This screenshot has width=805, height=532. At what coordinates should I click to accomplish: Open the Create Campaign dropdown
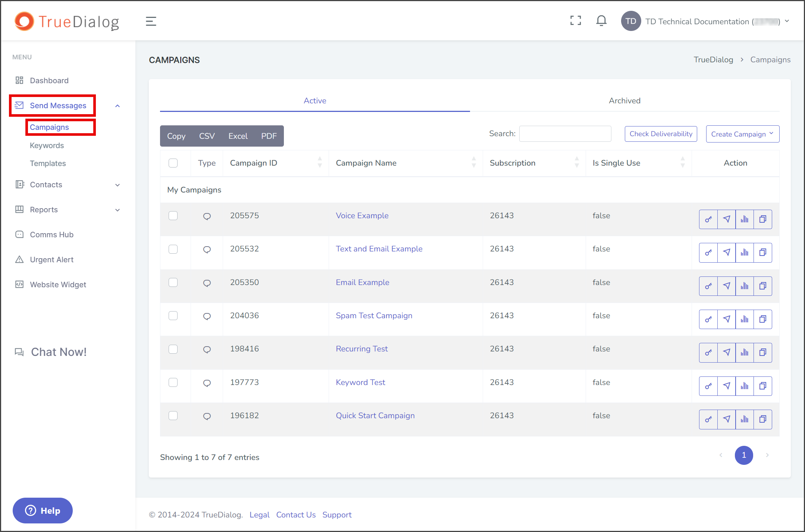click(742, 134)
